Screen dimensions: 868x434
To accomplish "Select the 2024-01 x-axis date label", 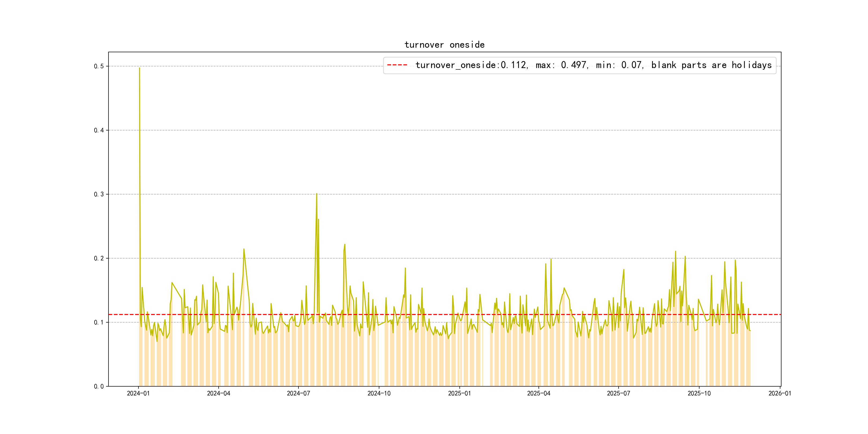I will coord(138,394).
